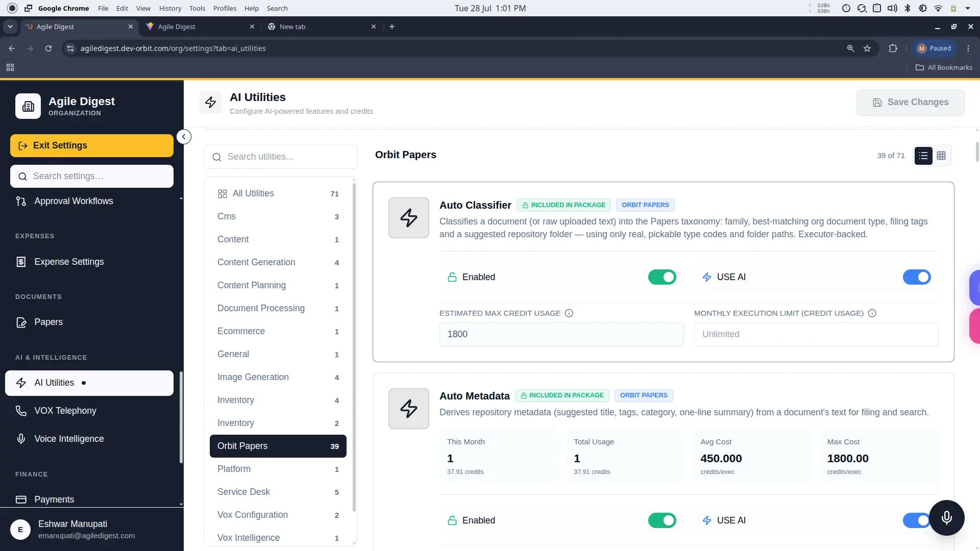Screen dimensions: 980x551
Task: Select the Platform category
Action: click(x=278, y=469)
